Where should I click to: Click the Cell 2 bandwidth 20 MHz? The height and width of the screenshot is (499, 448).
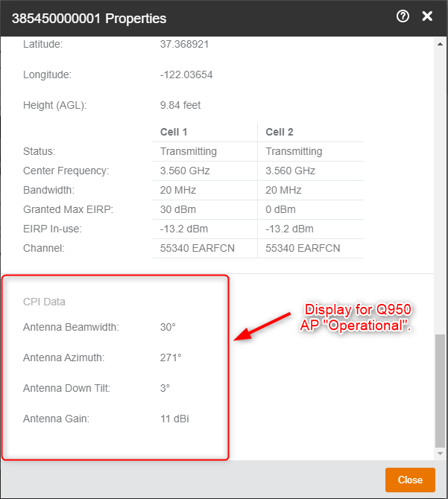click(283, 190)
